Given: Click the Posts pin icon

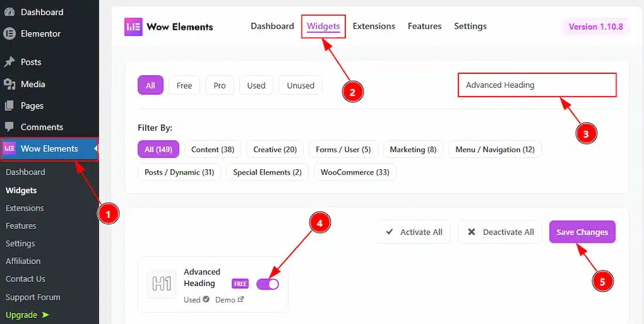Looking at the screenshot, I should [9, 62].
